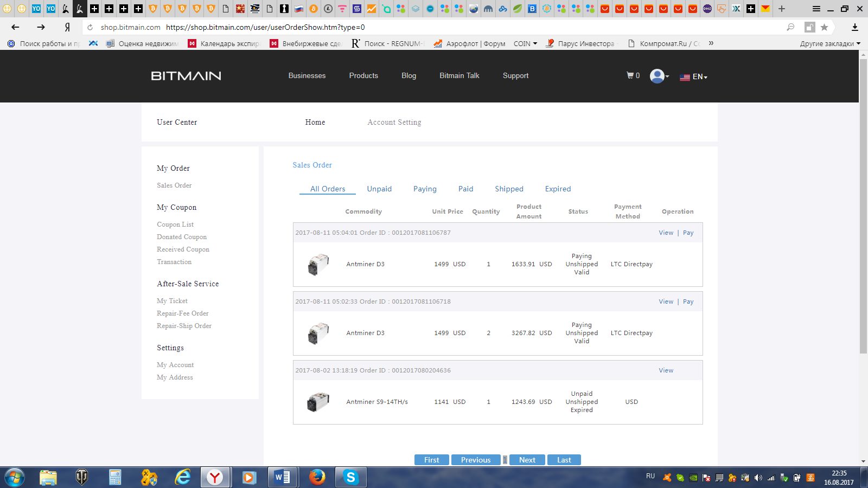Click the page vertical scrollbar
Viewport: 868px width, 488px height.
coord(863,206)
